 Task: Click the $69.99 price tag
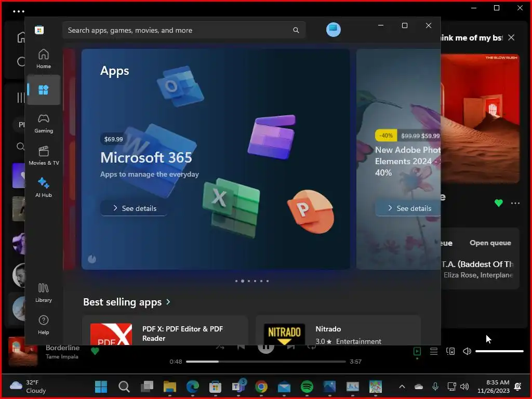113,139
